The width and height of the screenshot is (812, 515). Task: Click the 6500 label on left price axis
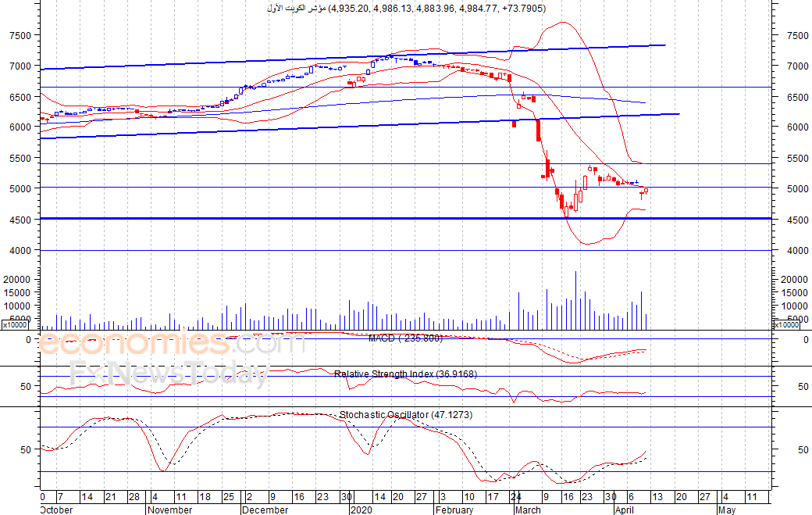pos(21,98)
